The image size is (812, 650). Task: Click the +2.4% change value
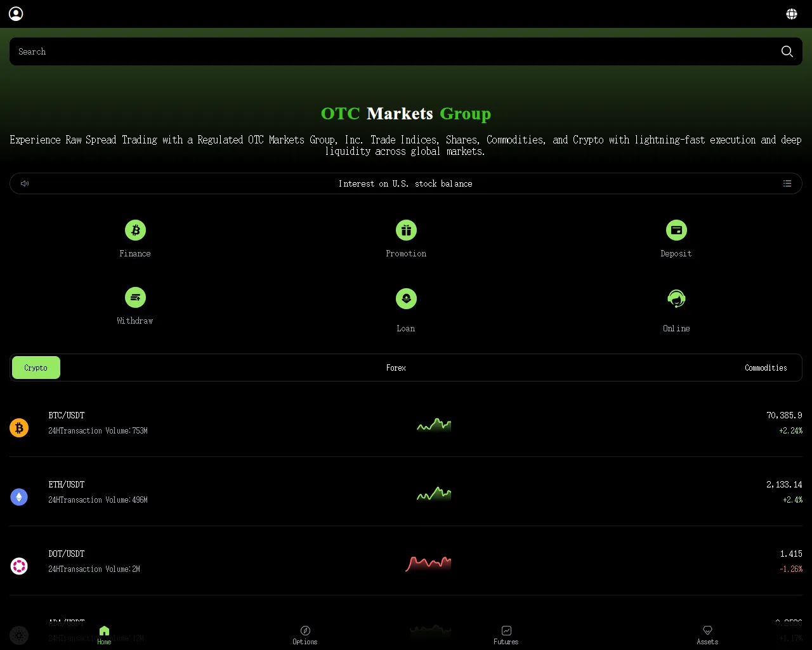click(793, 500)
